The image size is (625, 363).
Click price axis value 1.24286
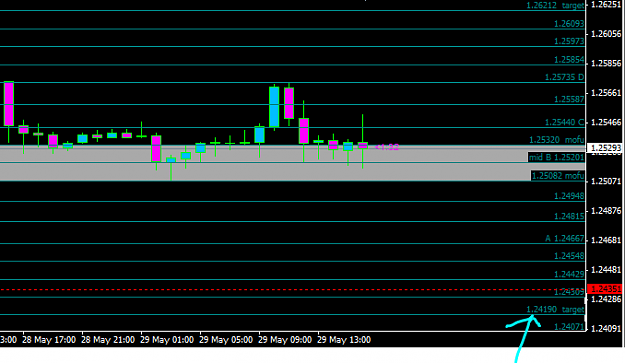[606, 299]
